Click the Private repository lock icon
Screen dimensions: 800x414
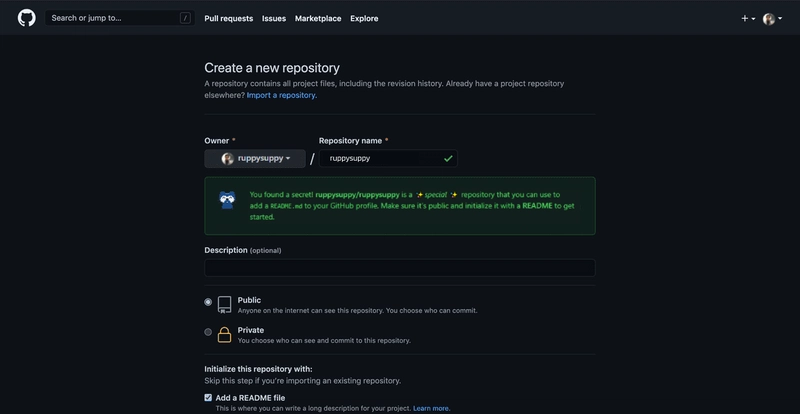click(224, 335)
